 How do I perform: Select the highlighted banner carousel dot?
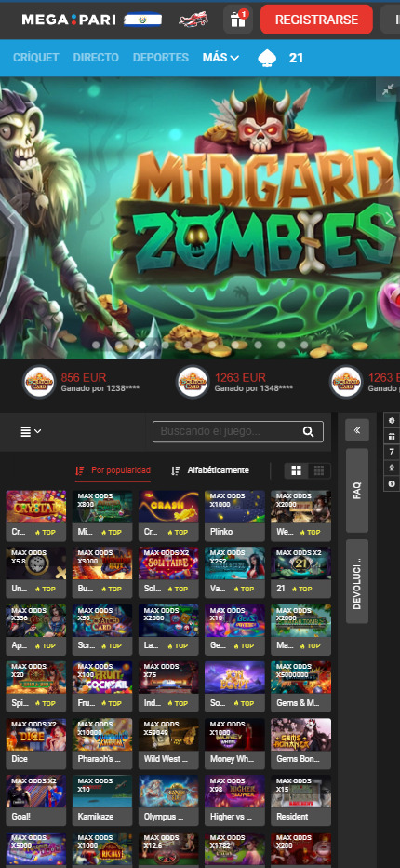(142, 345)
